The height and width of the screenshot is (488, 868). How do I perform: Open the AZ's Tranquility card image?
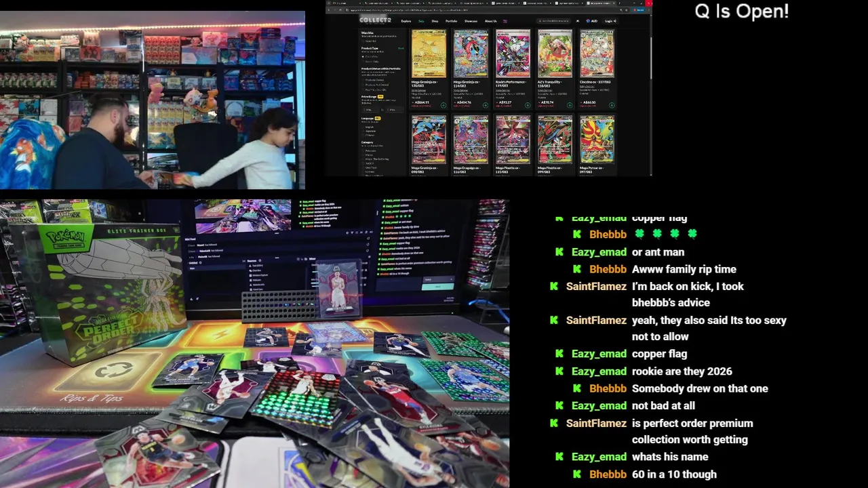555,54
